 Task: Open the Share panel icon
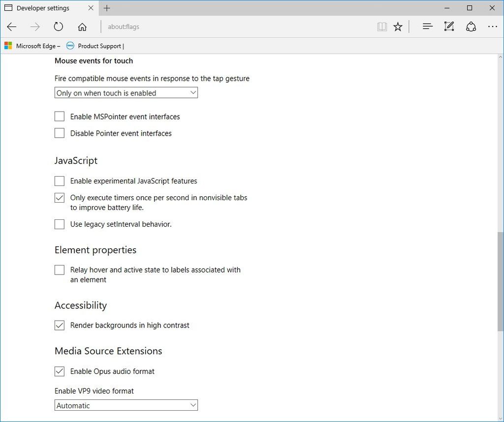pyautogui.click(x=471, y=27)
